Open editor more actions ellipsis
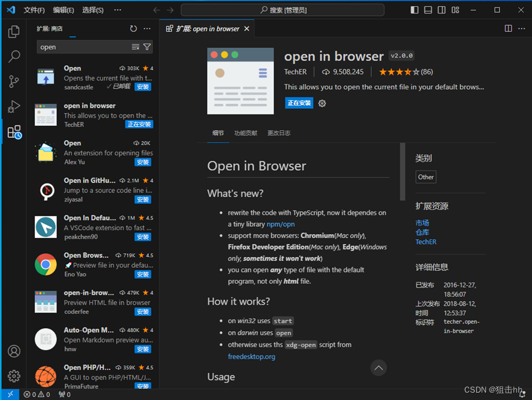This screenshot has width=532, height=400. tap(522, 28)
